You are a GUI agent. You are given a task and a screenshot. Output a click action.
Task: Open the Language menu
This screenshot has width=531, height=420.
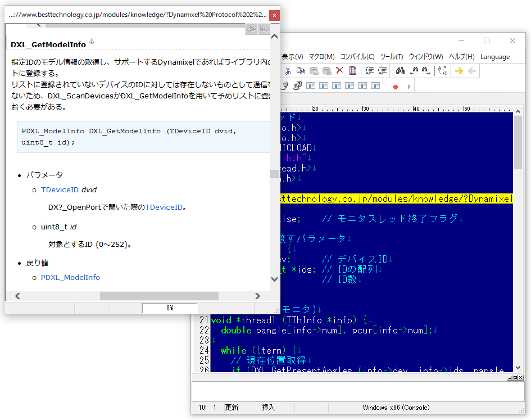pyautogui.click(x=495, y=57)
